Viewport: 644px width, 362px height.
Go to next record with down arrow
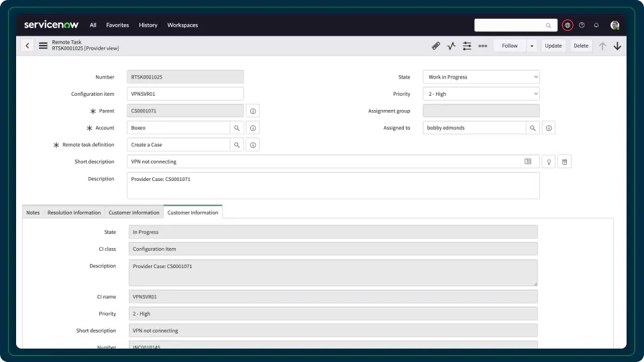coord(617,46)
